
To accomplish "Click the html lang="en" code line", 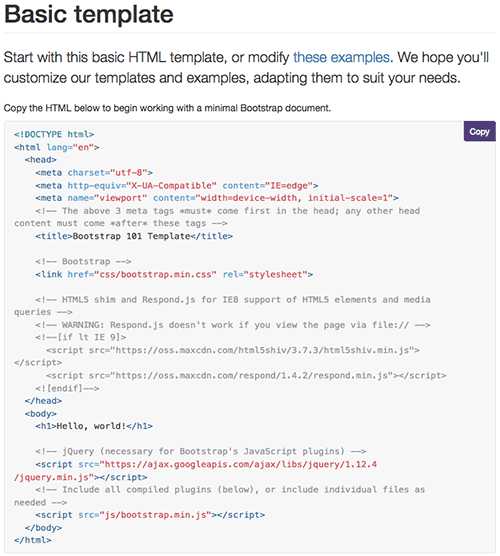I will [57, 147].
